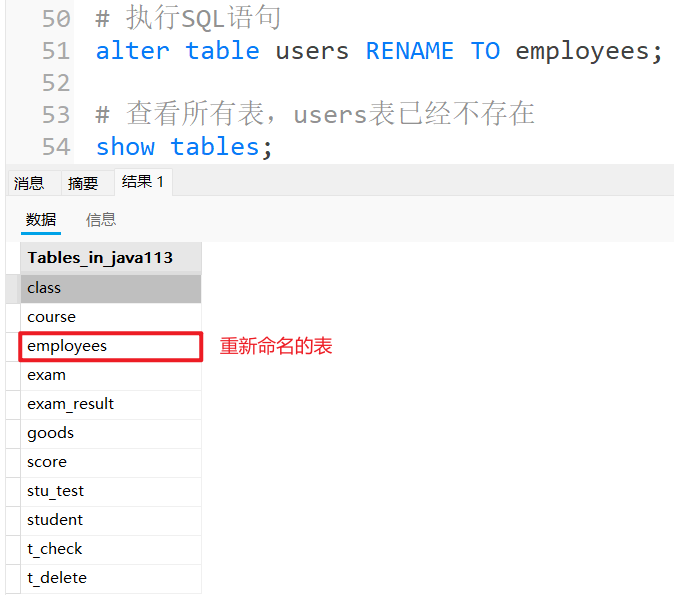
Task: Click the row selector left of class
Action: 13,288
